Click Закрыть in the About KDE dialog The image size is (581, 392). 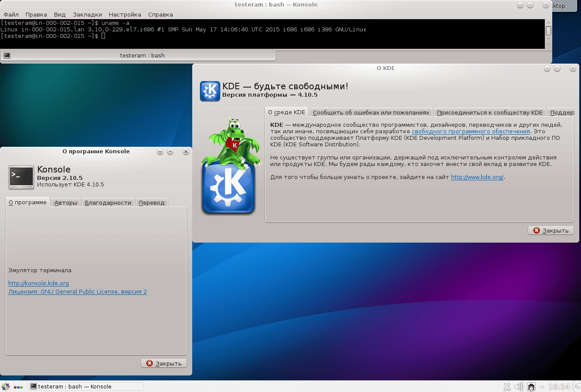551,230
